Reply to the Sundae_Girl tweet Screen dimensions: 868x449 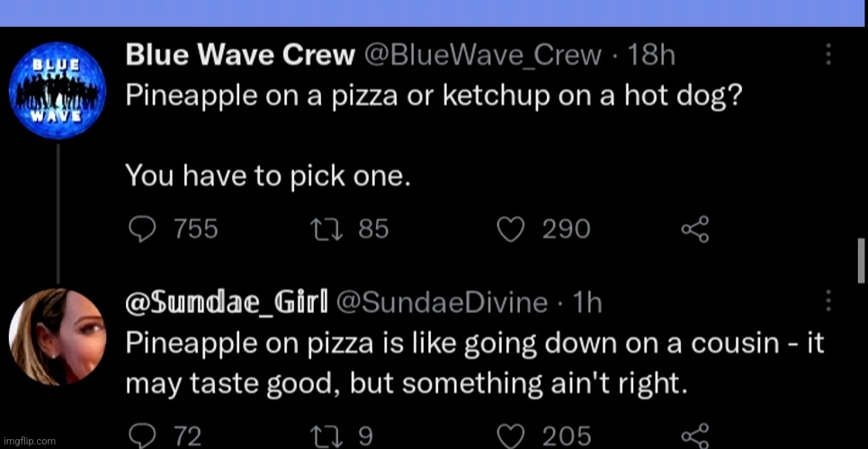coord(142,436)
